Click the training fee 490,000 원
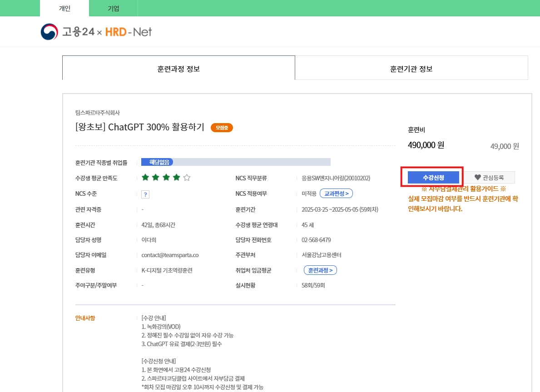Image resolution: width=540 pixels, height=392 pixels. [426, 145]
